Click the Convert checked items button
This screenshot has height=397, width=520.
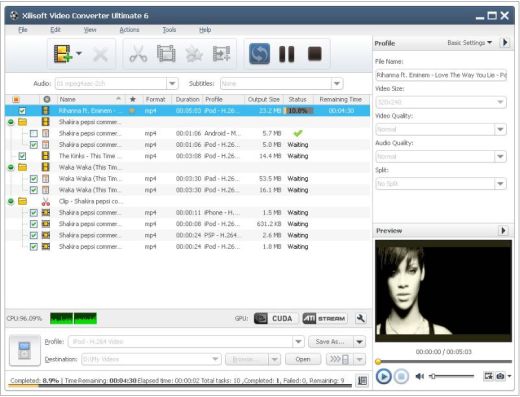259,54
